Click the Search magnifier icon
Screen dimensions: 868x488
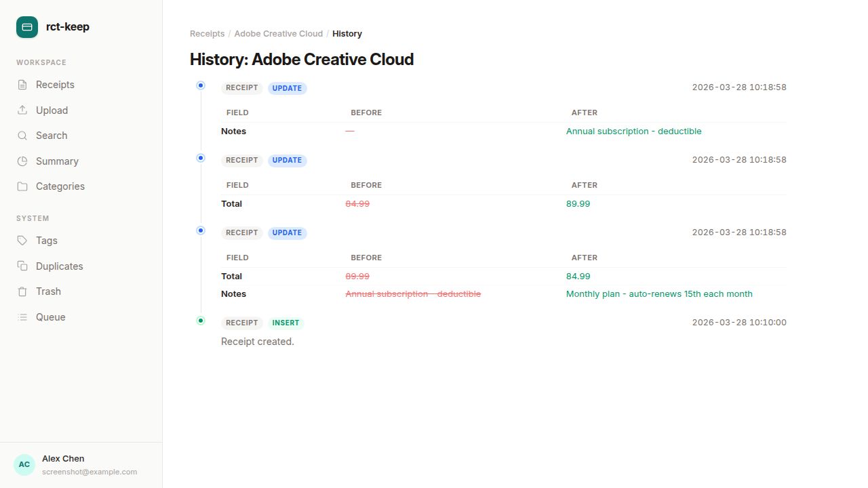tap(23, 135)
